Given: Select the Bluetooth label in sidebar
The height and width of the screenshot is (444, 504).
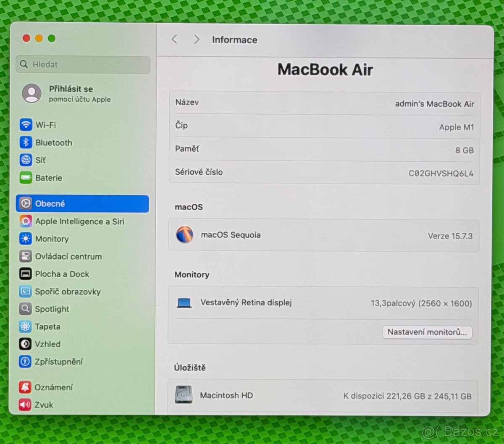Looking at the screenshot, I should [x=54, y=143].
